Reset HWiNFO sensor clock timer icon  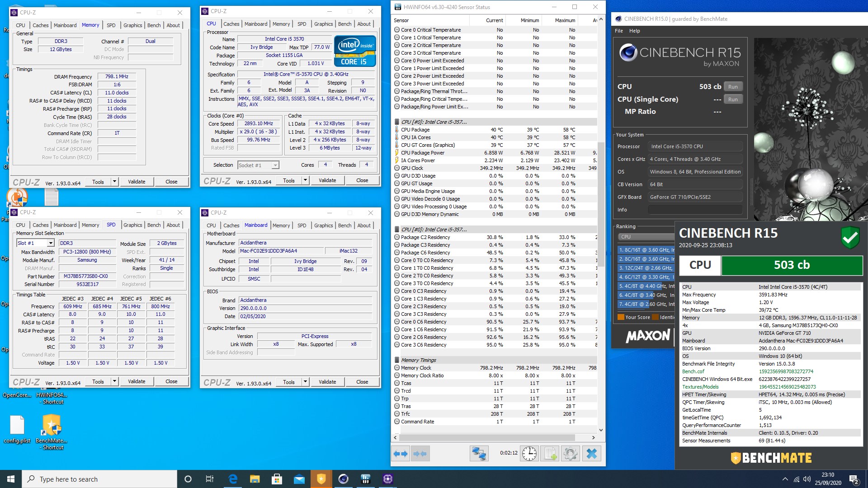[529, 453]
